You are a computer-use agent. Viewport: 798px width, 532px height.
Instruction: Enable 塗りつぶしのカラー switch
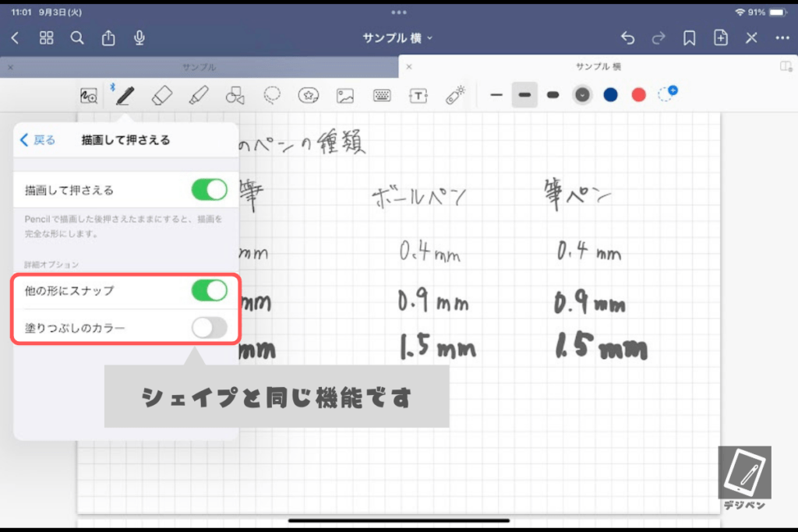point(209,328)
